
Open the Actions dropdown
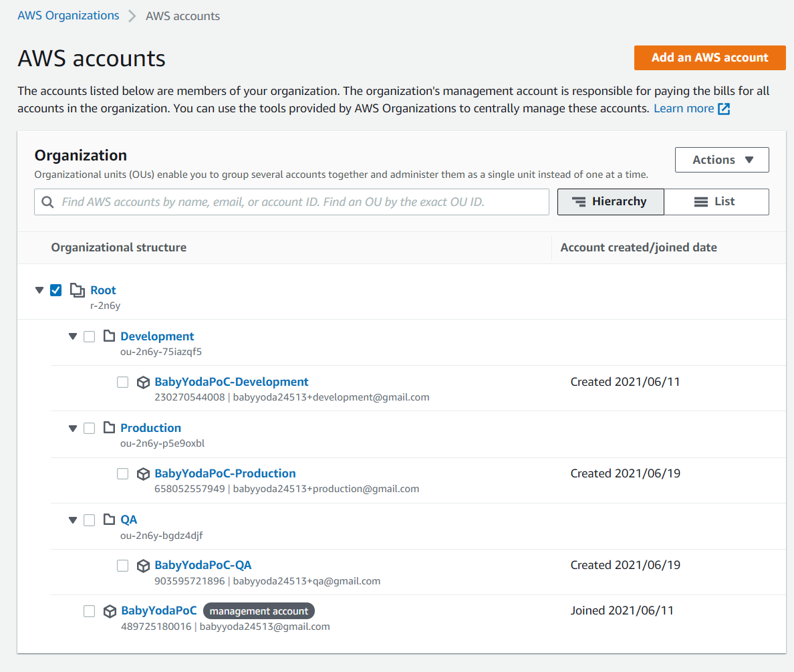(x=722, y=160)
